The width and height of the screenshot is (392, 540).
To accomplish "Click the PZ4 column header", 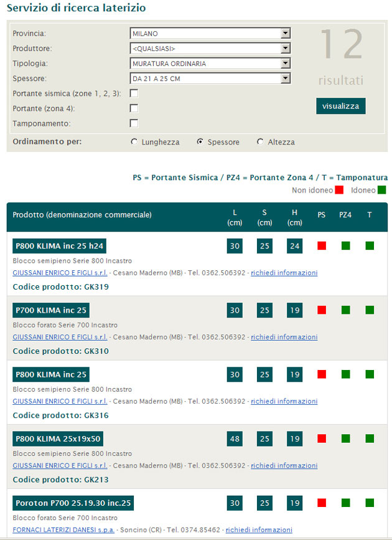I will tap(345, 215).
